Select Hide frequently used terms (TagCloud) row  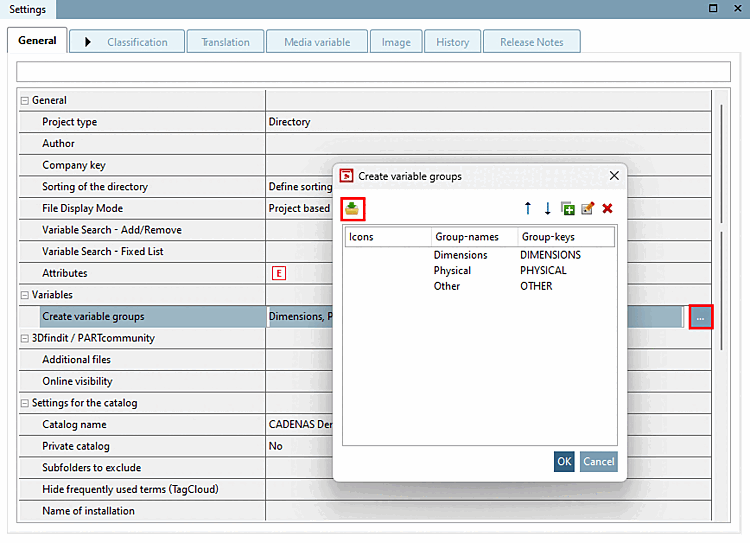pos(365,489)
